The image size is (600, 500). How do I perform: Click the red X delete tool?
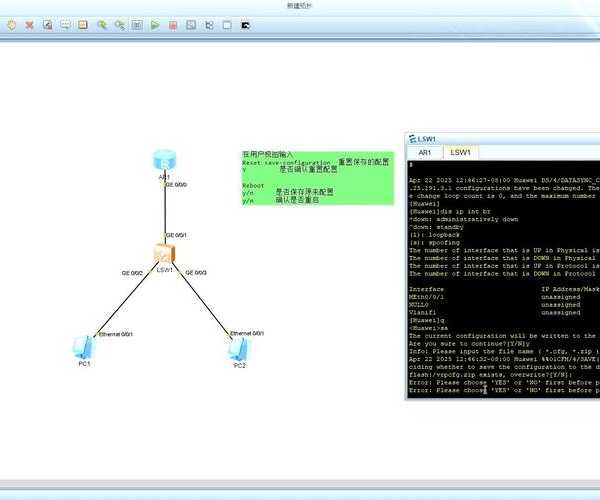[x=29, y=24]
